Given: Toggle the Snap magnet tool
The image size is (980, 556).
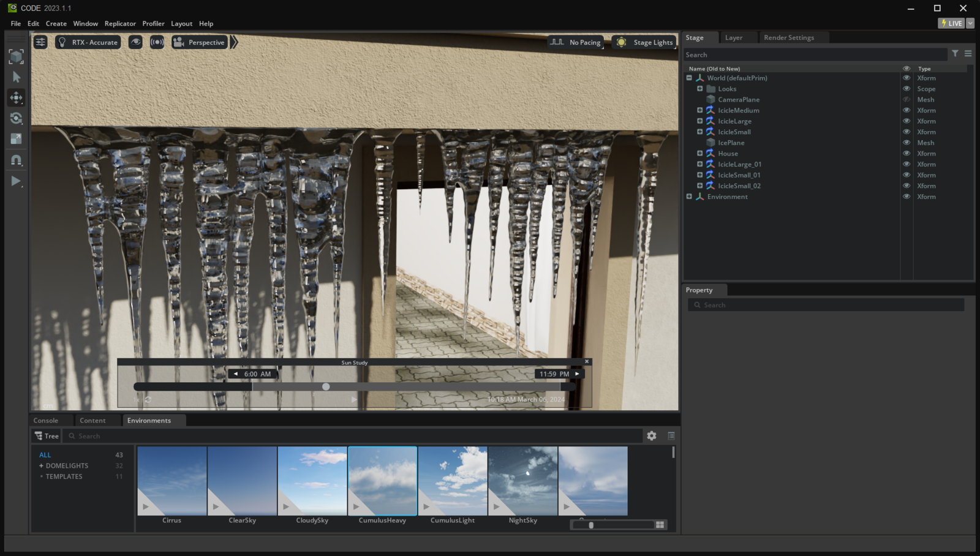Looking at the screenshot, I should (x=17, y=160).
